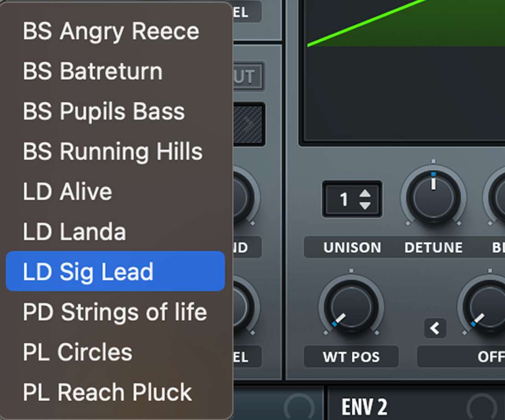This screenshot has width=505, height=420.
Task: Load the PD Strings of life preset
Action: pos(115,312)
